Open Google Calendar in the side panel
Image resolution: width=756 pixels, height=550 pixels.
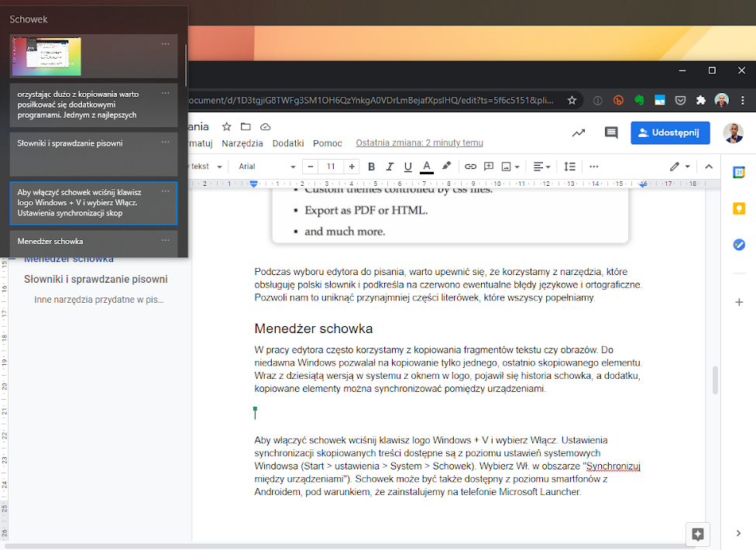click(x=739, y=173)
